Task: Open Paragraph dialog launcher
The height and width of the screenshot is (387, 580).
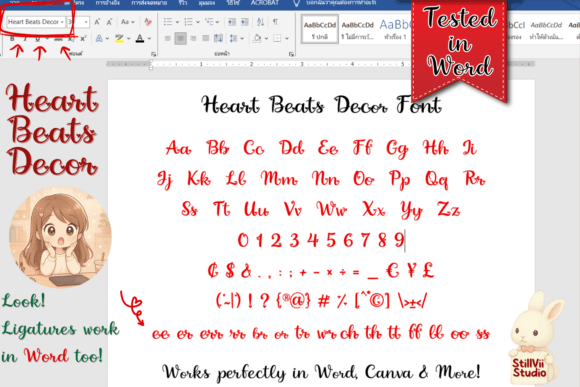Action: click(291, 54)
